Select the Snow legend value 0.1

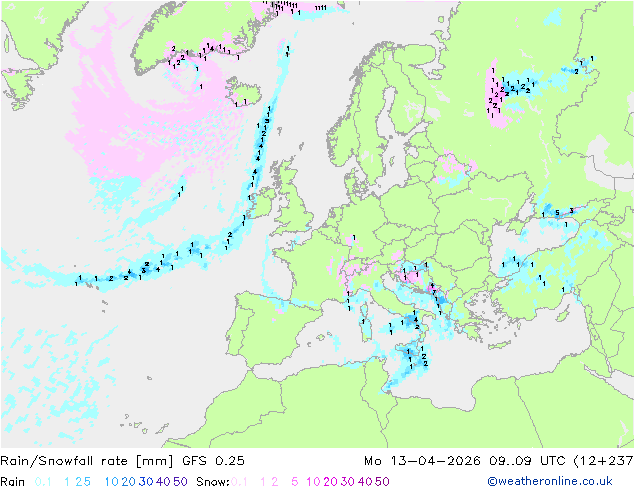click(x=239, y=482)
